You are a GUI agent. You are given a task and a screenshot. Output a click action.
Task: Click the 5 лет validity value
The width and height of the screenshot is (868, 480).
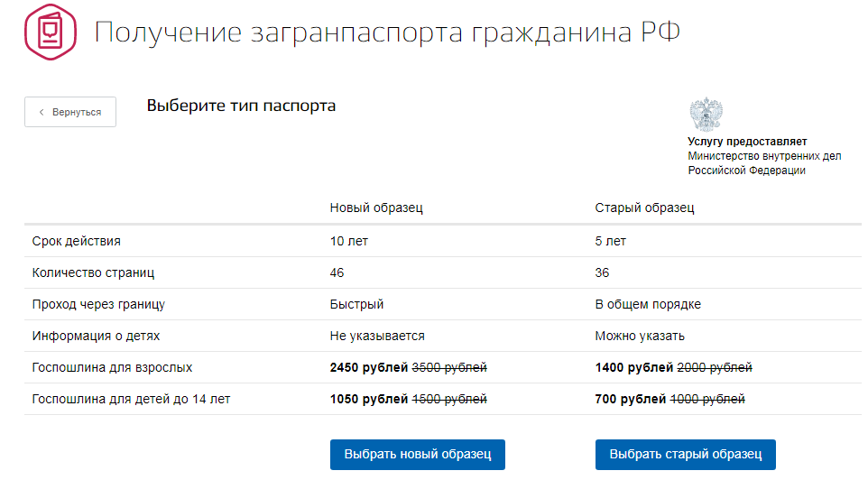pyautogui.click(x=611, y=242)
